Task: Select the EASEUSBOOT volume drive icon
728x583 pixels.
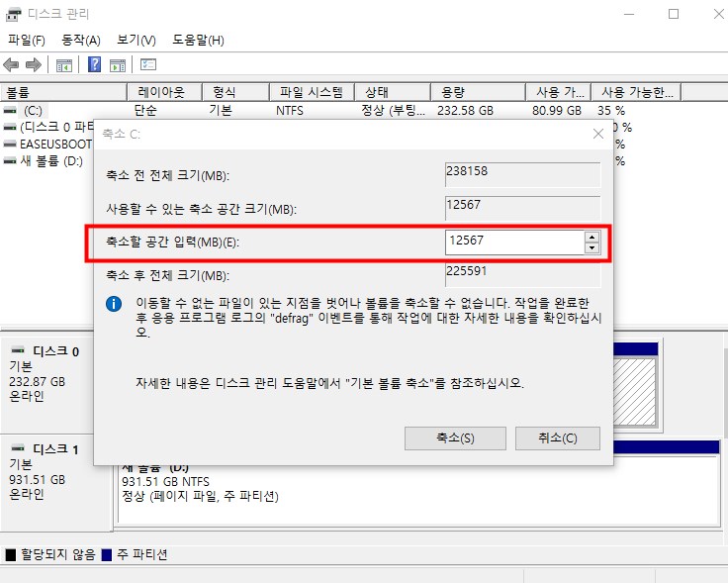Action: pos(10,144)
